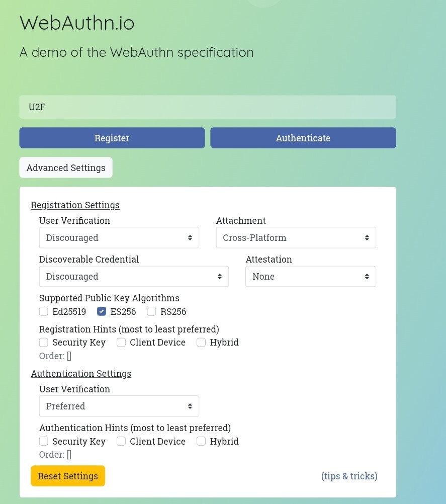This screenshot has width=446, height=504.
Task: Open the Discoverable Credential dropdown
Action: point(134,277)
